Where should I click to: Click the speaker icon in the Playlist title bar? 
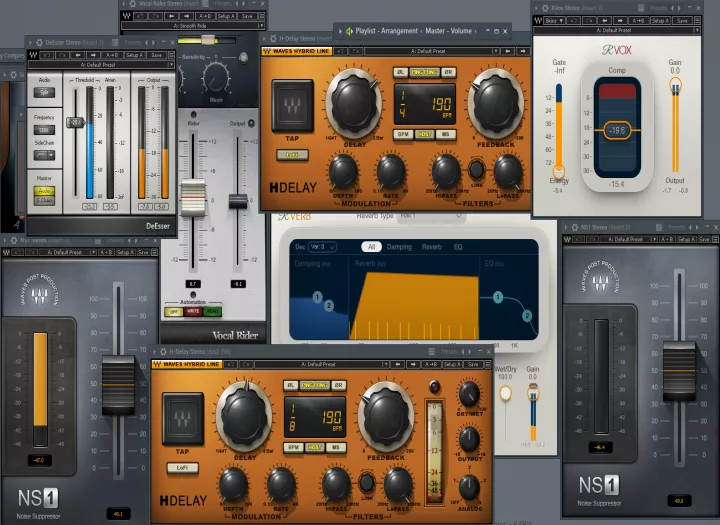(x=349, y=31)
